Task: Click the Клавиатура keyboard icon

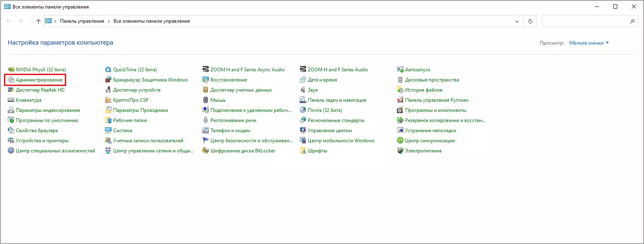Action: click(x=11, y=100)
